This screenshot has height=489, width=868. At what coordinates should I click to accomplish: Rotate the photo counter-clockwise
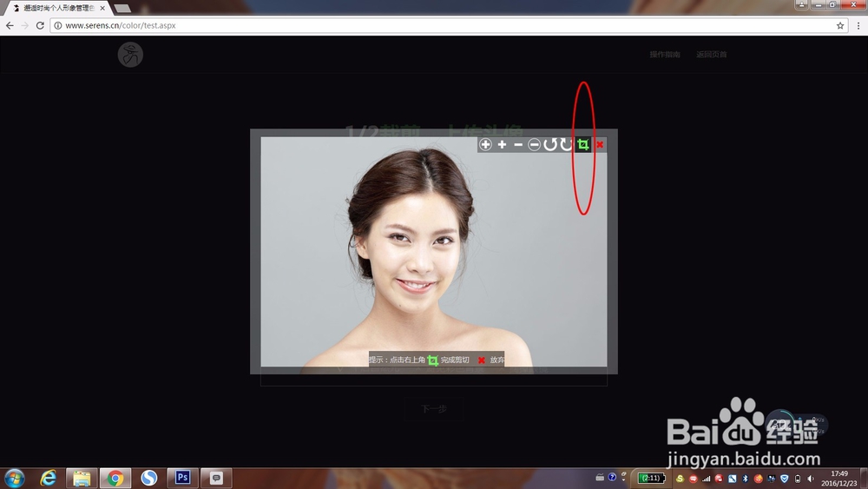[x=549, y=144]
